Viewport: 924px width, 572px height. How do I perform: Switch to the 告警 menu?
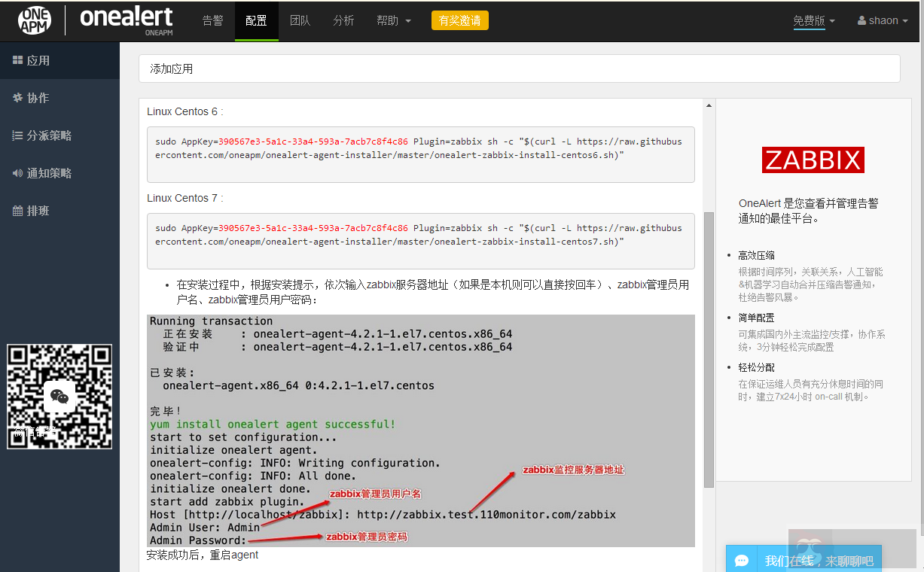coord(213,20)
